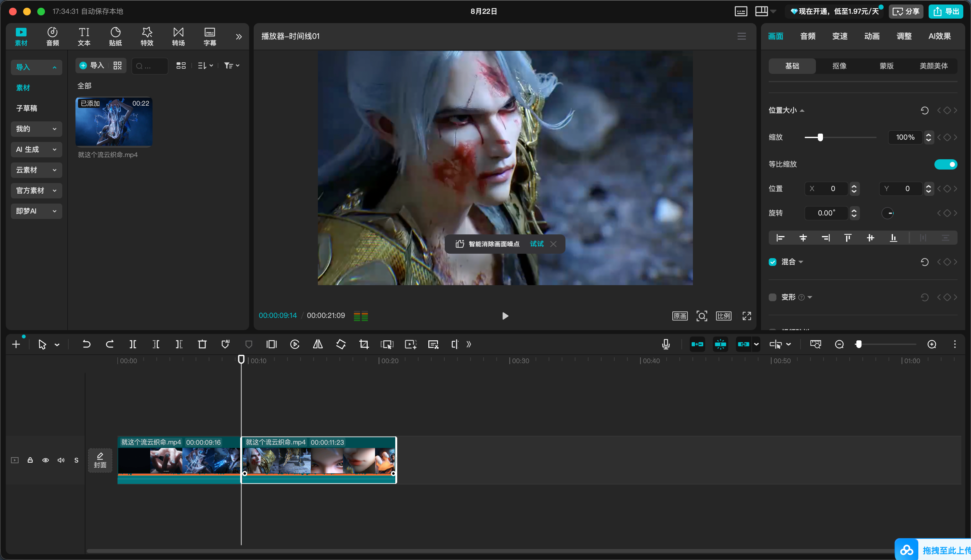Toggle track linkage button
Screen dimensions: 971x560
pos(743,344)
